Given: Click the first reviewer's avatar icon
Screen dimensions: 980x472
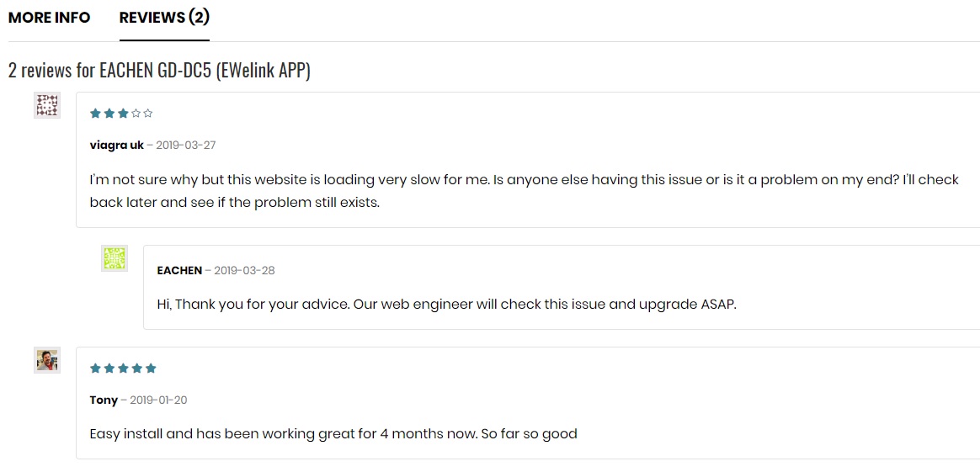Looking at the screenshot, I should (x=47, y=105).
